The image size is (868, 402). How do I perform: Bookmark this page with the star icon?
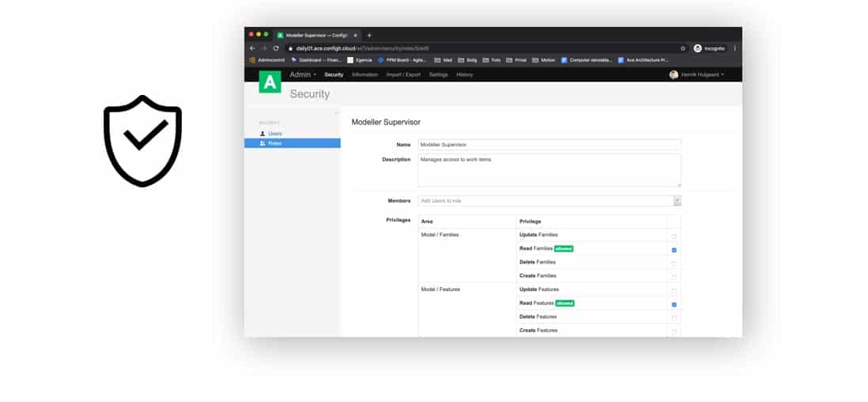click(x=683, y=48)
